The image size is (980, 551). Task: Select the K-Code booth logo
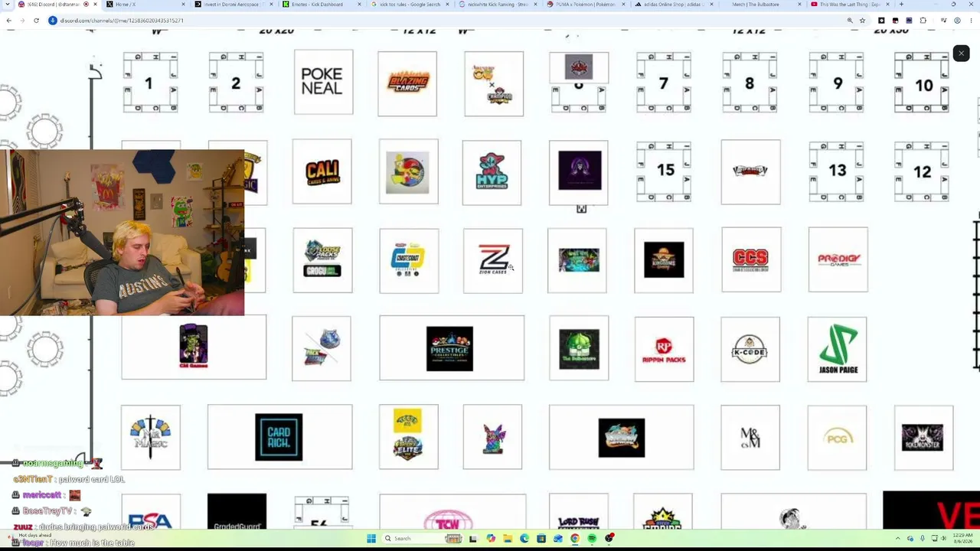[x=750, y=349]
